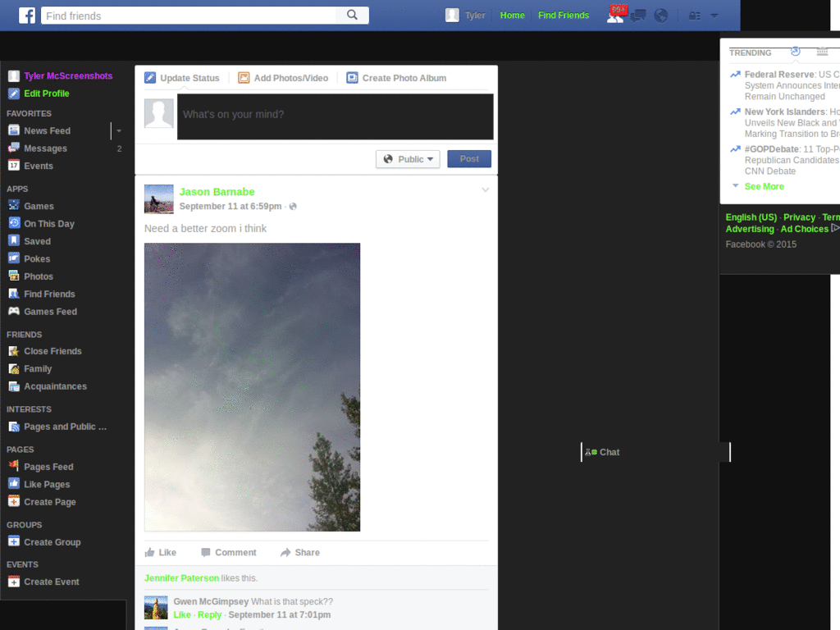Open the On This Day icon

click(x=14, y=223)
